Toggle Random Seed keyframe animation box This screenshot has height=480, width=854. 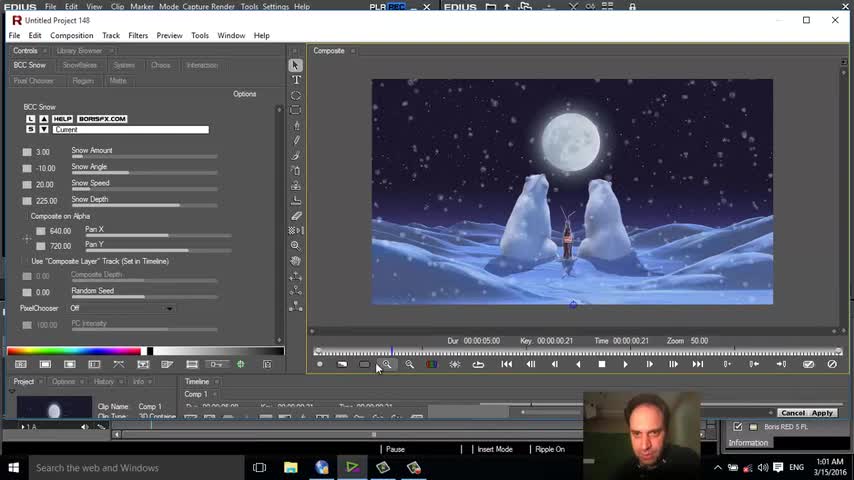coord(27,293)
